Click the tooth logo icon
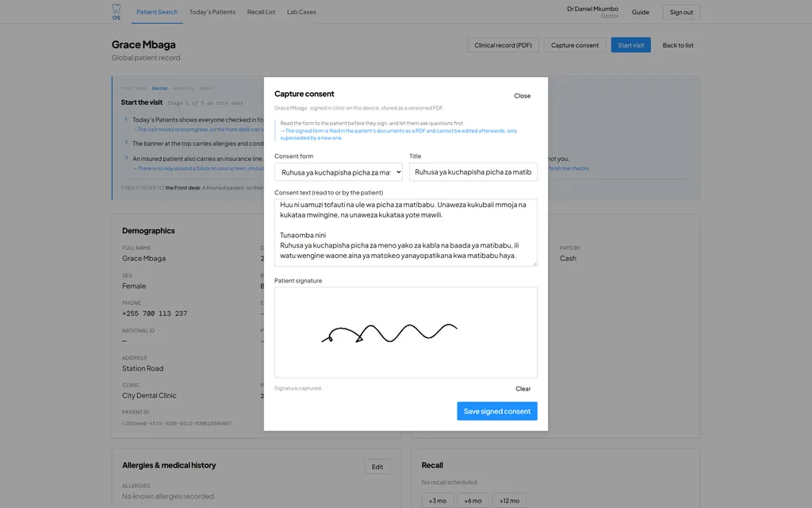 tap(116, 11)
